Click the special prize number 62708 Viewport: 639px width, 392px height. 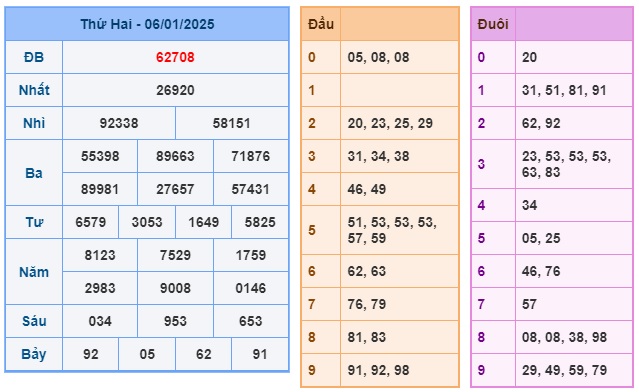[x=175, y=57]
